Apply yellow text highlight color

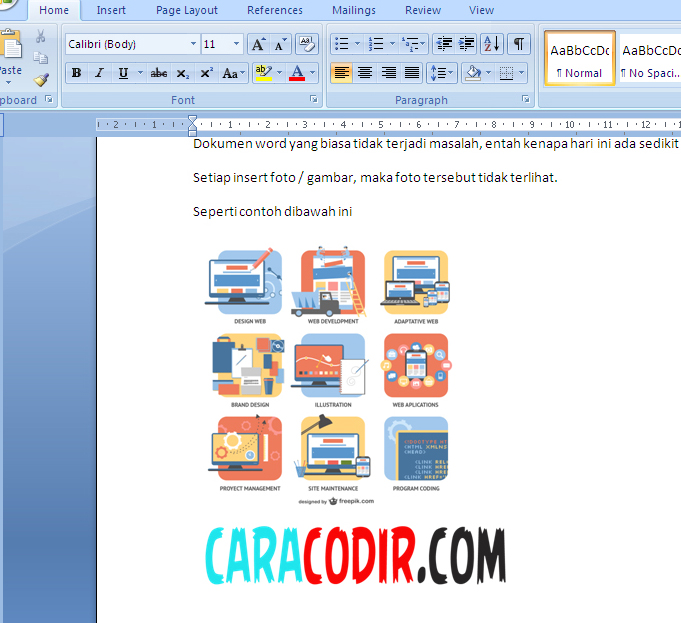pos(264,73)
